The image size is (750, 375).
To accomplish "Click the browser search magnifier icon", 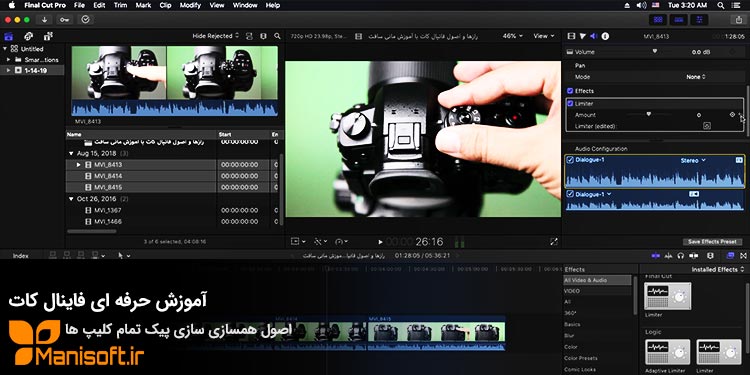I will click(x=277, y=36).
